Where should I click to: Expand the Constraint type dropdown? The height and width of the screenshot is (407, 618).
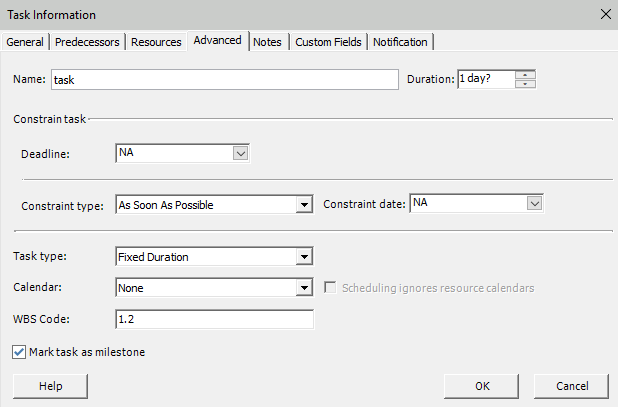305,205
